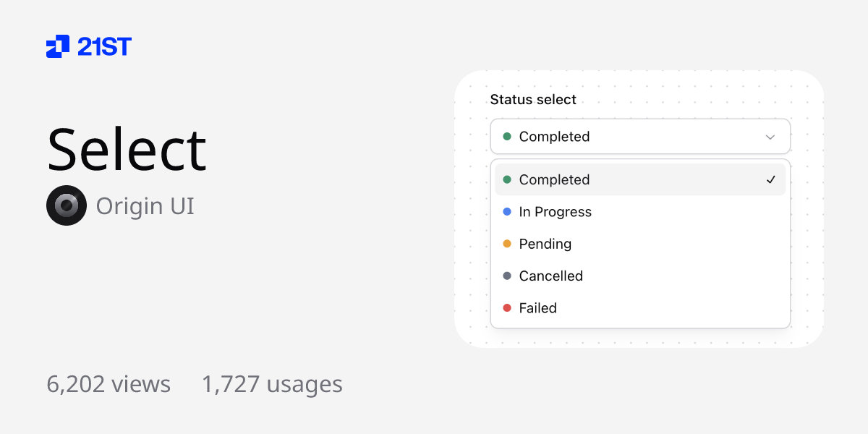
Task: Click the checkmark beside the Completed option
Action: [771, 179]
